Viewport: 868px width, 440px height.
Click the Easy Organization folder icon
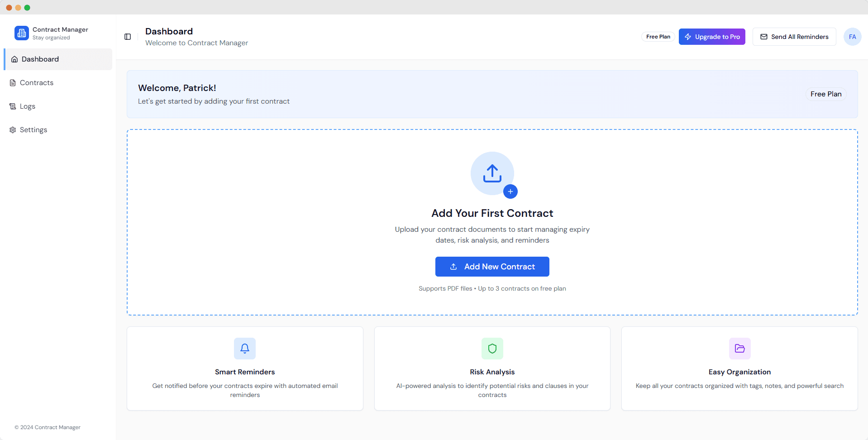point(739,348)
